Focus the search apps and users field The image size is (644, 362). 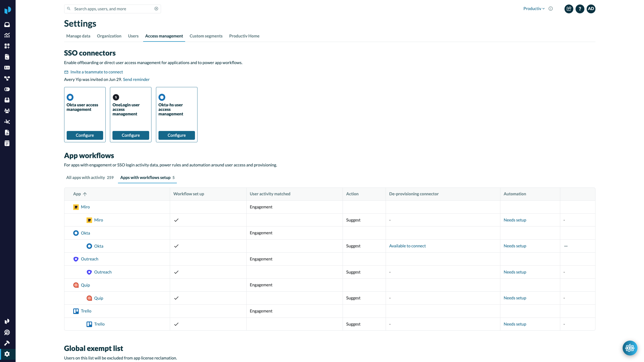click(112, 9)
